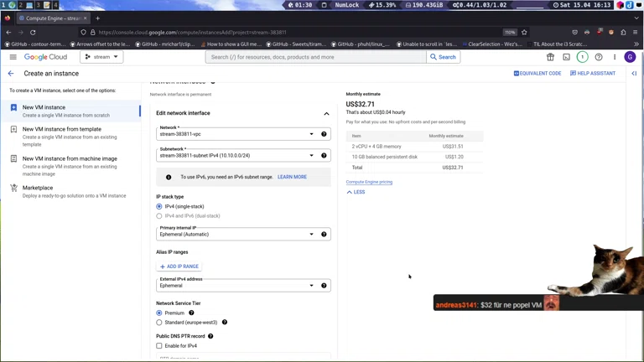The width and height of the screenshot is (644, 362).
Task: Open Compute Engine pricing link
Action: [369, 182]
